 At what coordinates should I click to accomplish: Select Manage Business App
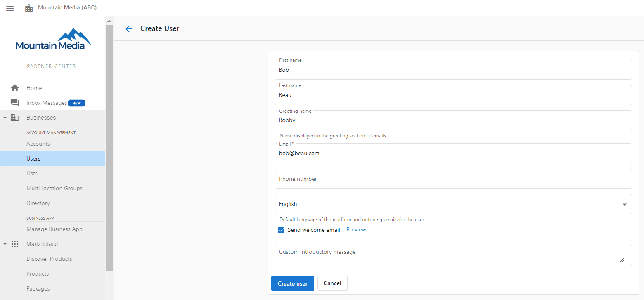pyautogui.click(x=54, y=229)
